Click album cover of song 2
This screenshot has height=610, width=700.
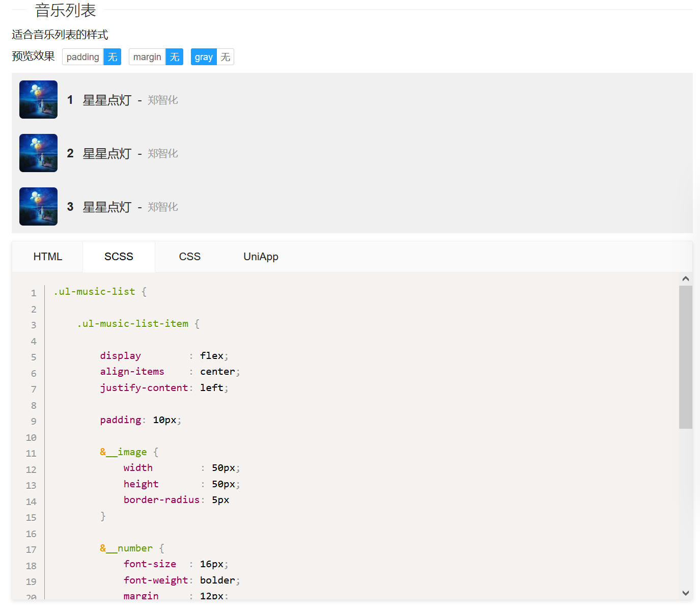coord(38,153)
